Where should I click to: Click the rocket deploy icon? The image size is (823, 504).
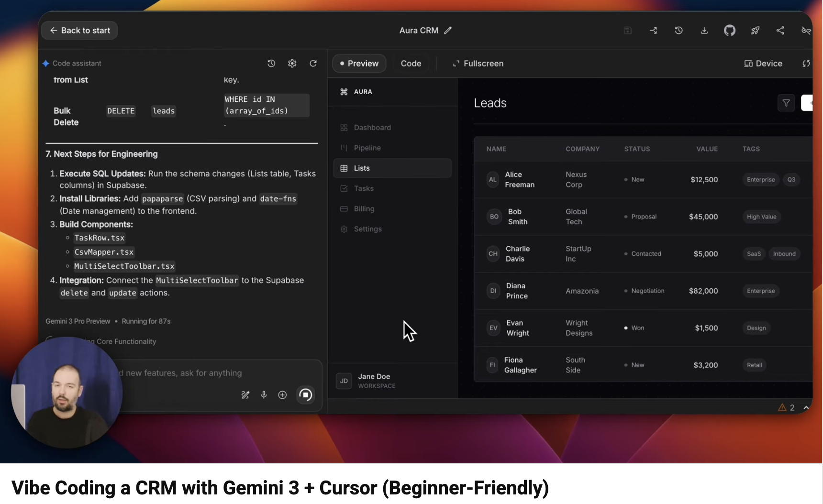coord(755,31)
